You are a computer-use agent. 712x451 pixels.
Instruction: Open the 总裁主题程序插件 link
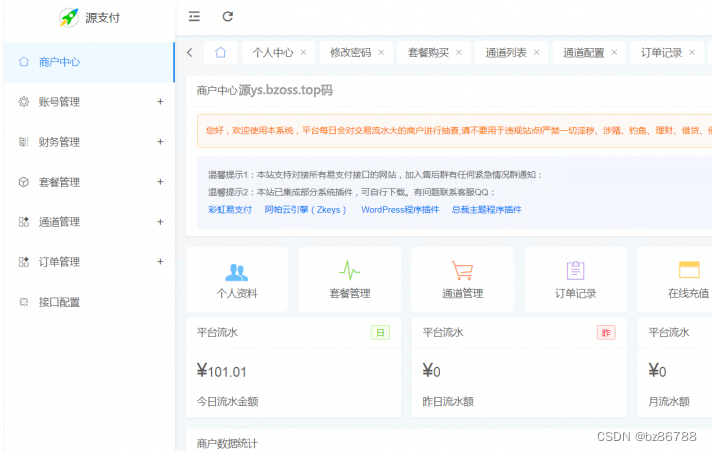pos(486,209)
